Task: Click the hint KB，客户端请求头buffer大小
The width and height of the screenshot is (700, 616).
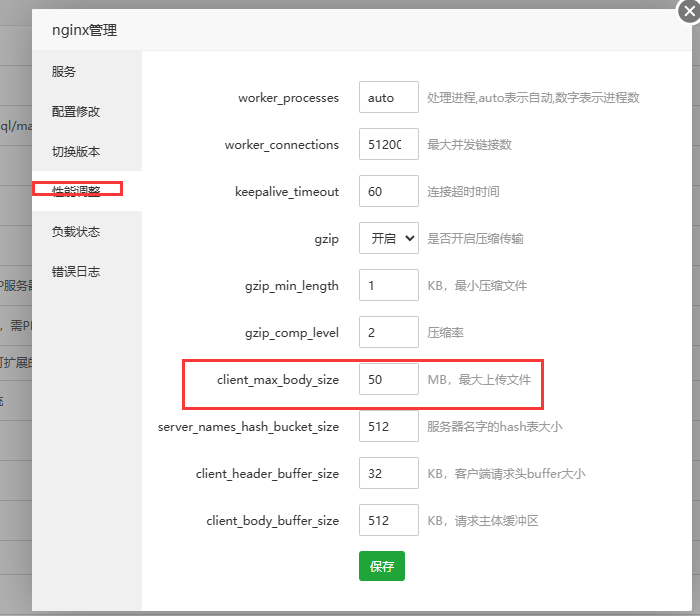Action: (x=506, y=474)
